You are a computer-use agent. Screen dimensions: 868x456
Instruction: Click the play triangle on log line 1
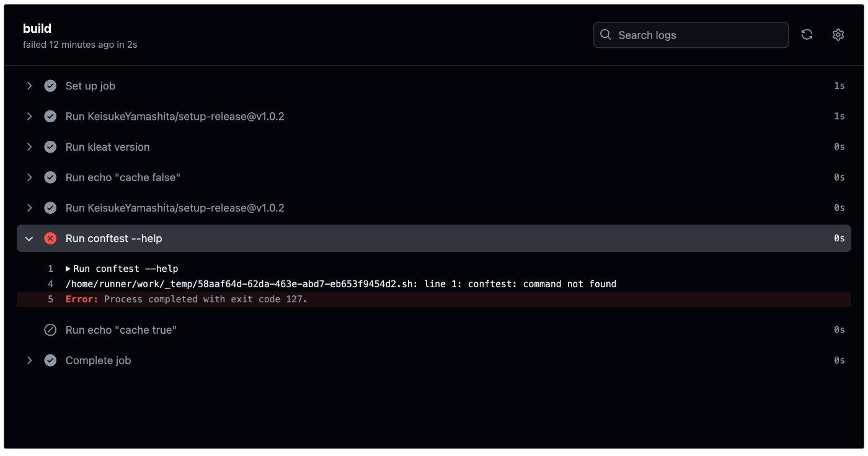pos(68,268)
